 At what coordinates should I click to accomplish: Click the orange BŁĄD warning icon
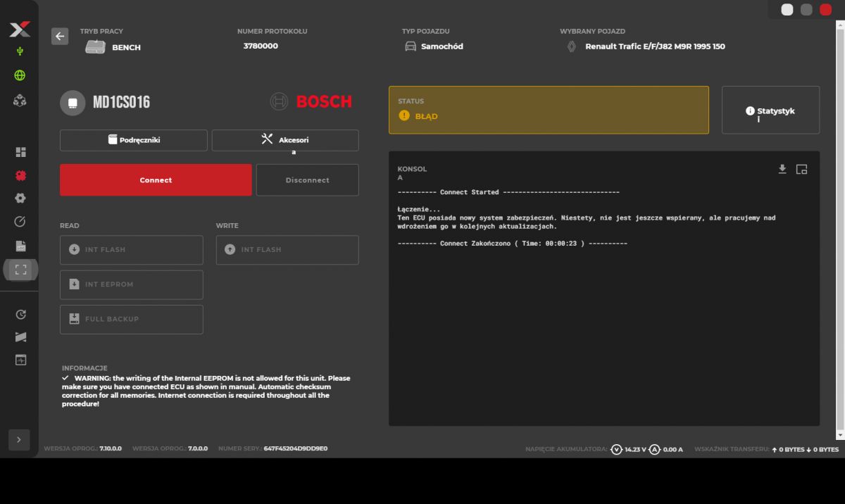403,115
